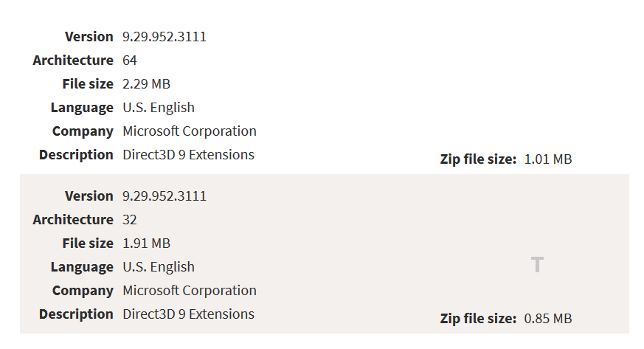Click the 0.85 MB zip file size
644x349 pixels.
pos(548,319)
